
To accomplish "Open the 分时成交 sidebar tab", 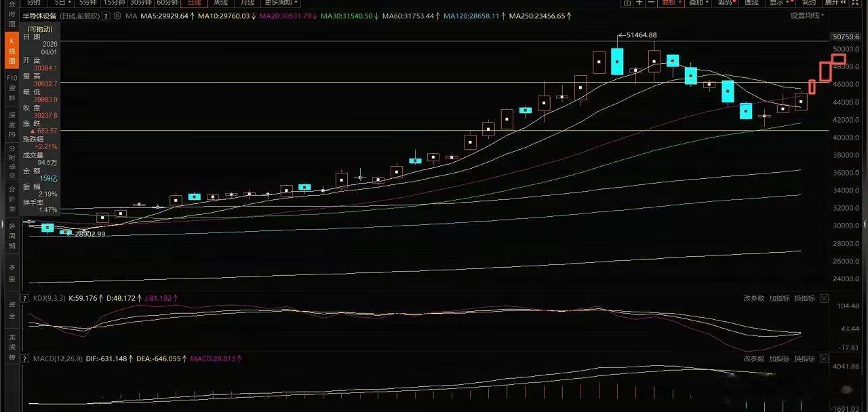I will (12, 161).
